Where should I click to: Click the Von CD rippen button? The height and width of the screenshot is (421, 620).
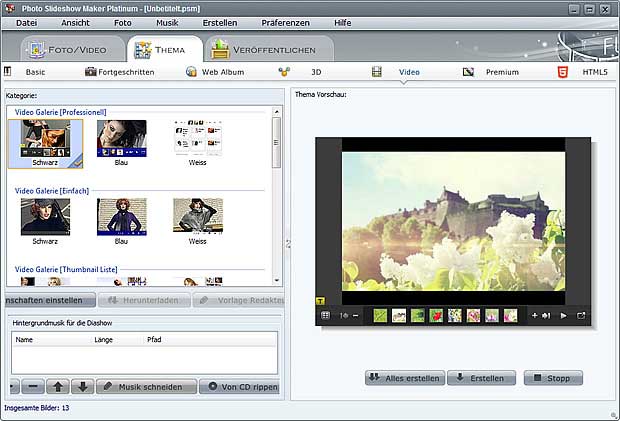(239, 386)
